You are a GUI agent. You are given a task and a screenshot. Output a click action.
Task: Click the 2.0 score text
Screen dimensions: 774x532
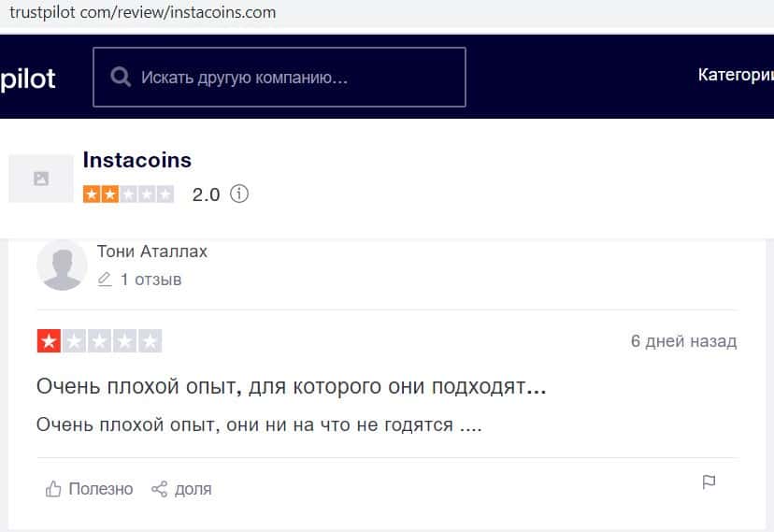206,194
